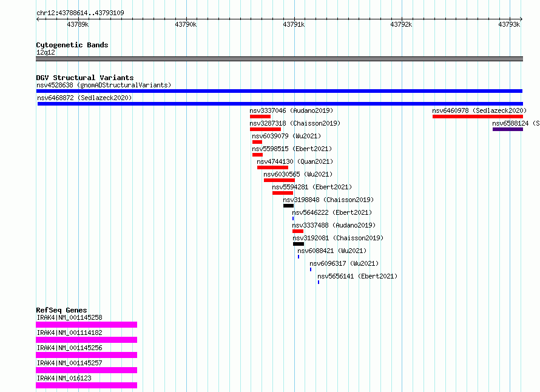Open IRAK4 NM_016123 magenta gene bar
Viewport: 540px width, 392px height.
point(86,385)
